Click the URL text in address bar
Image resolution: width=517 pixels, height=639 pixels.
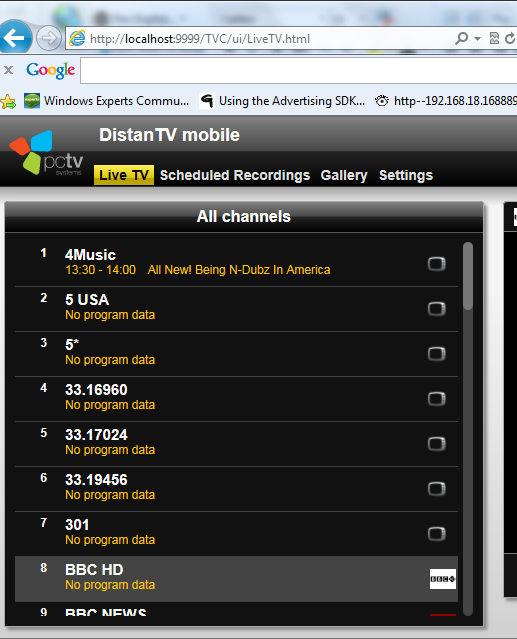pyautogui.click(x=200, y=39)
